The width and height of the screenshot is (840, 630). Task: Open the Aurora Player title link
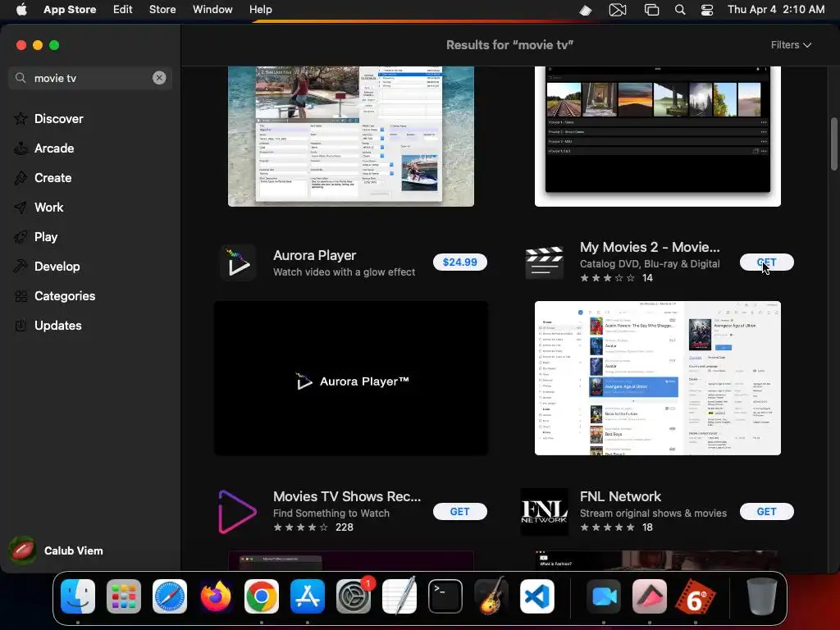[x=314, y=256]
